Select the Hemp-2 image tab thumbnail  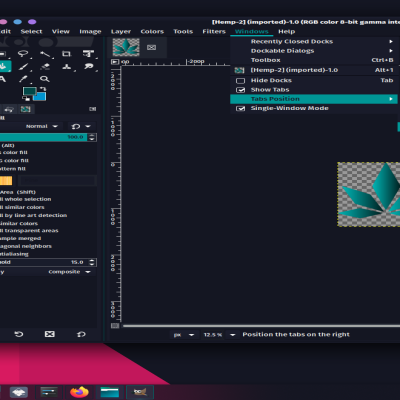126,47
